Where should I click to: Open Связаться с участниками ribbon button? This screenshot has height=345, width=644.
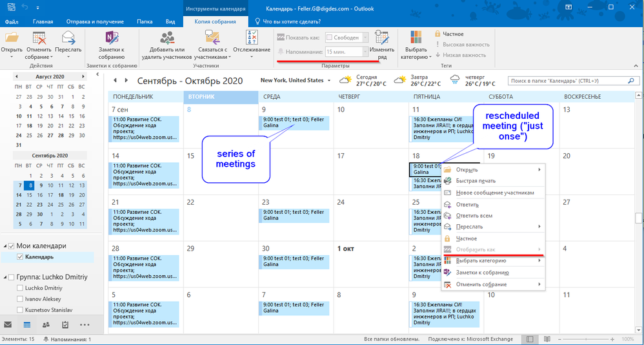pyautogui.click(x=212, y=43)
